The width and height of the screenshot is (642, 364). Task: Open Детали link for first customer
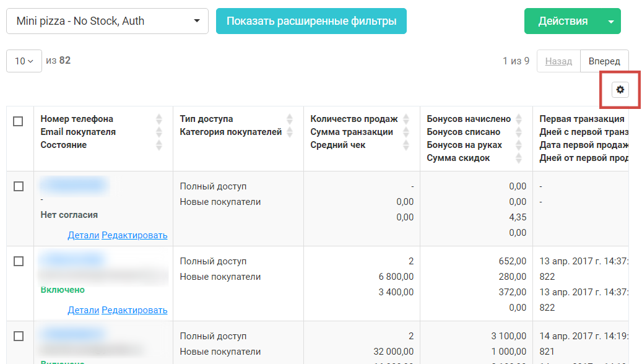(x=83, y=235)
